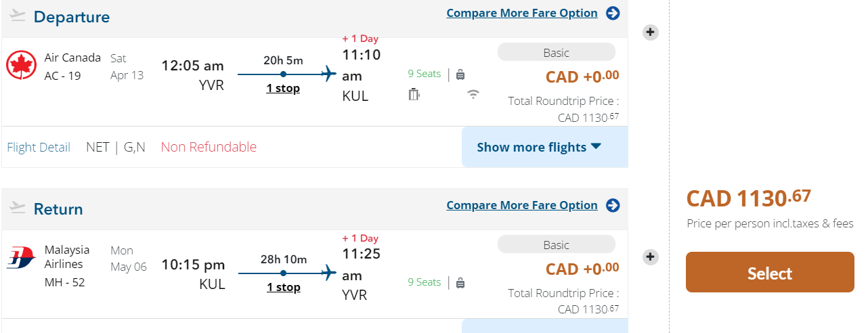Click the seat icon below 9 Seats
The height and width of the screenshot is (333, 868).
click(x=414, y=95)
